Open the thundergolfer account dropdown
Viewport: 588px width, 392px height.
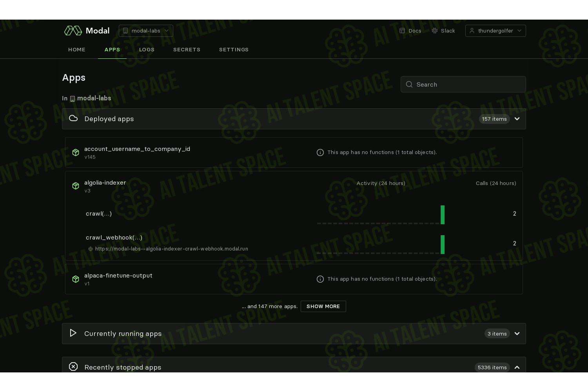[x=495, y=31]
